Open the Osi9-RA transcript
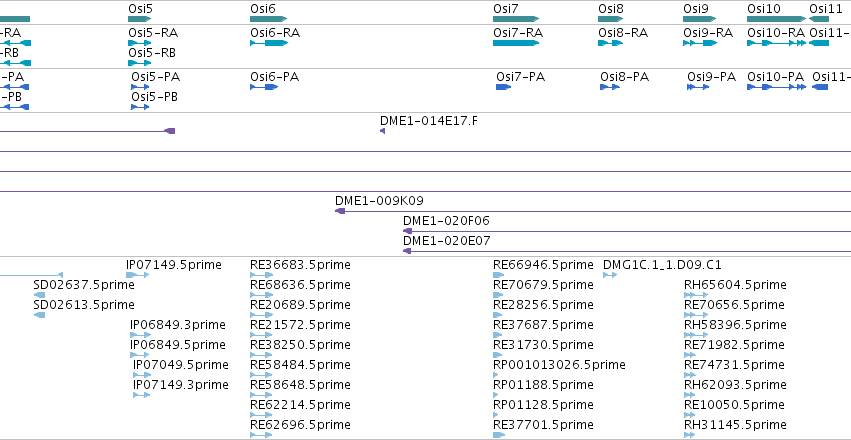The height and width of the screenshot is (440, 851). click(700, 42)
